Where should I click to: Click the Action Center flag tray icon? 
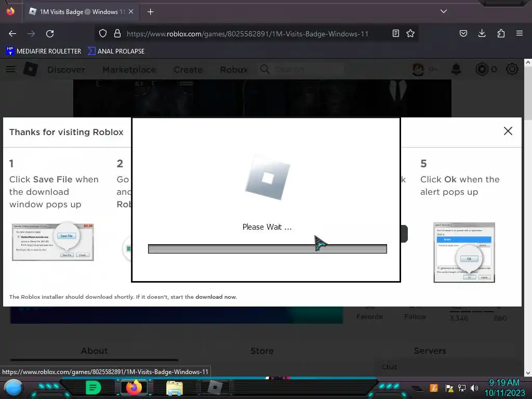(x=449, y=388)
